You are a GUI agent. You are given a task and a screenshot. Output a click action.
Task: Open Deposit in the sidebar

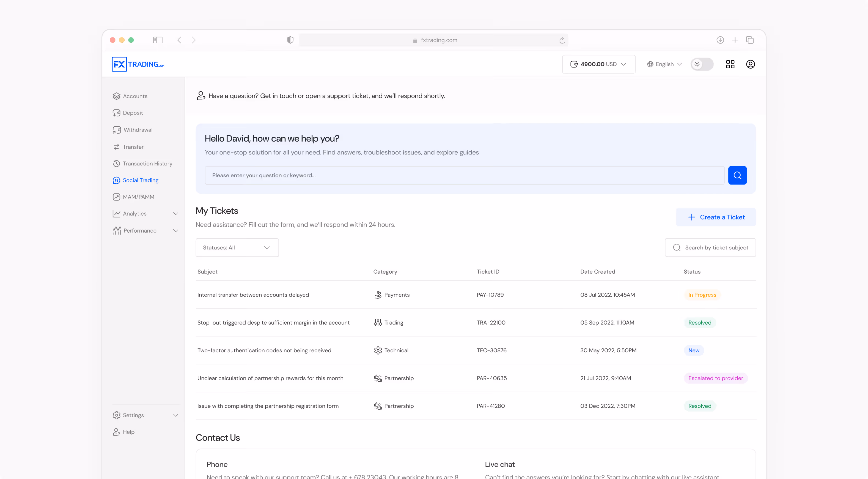(128, 113)
